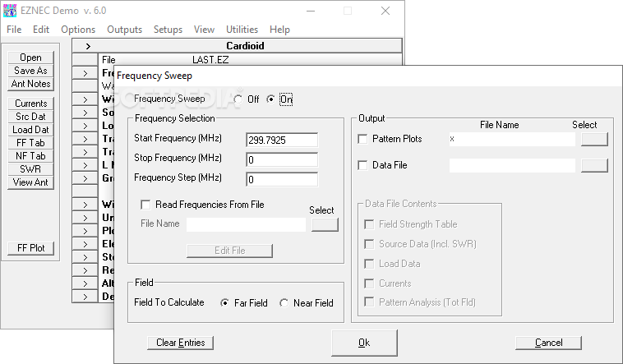Open the File menu
This screenshot has height=364, width=623.
(x=14, y=30)
